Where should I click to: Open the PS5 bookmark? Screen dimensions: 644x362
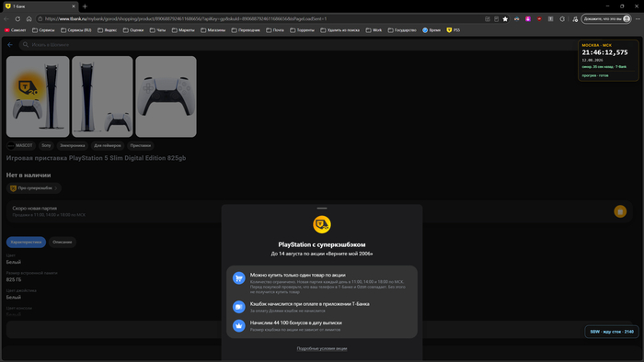tap(454, 30)
